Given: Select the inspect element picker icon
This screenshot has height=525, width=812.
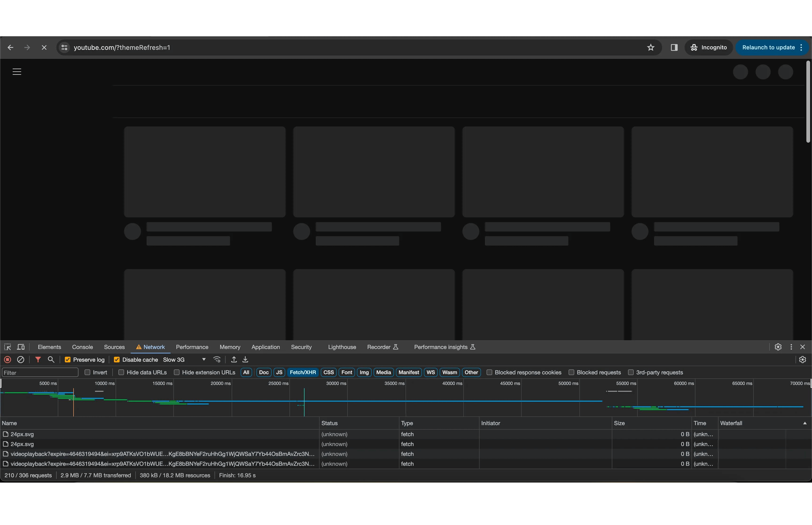Looking at the screenshot, I should coord(8,347).
